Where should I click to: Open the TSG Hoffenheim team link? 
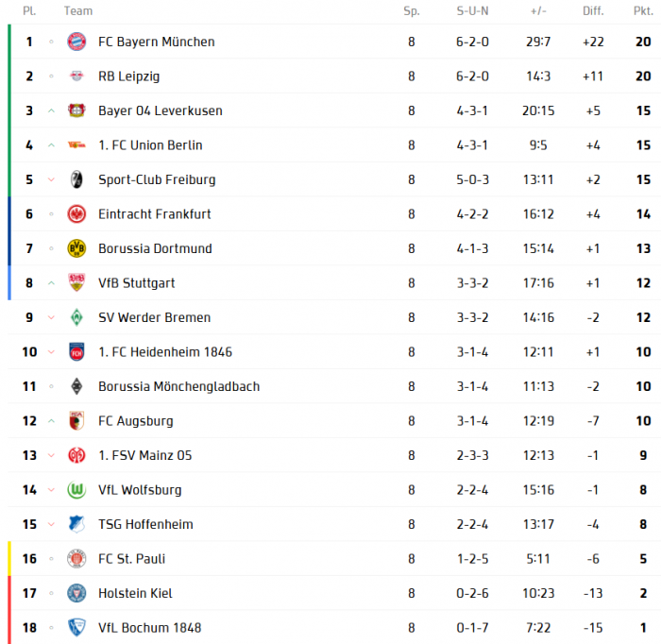(145, 524)
